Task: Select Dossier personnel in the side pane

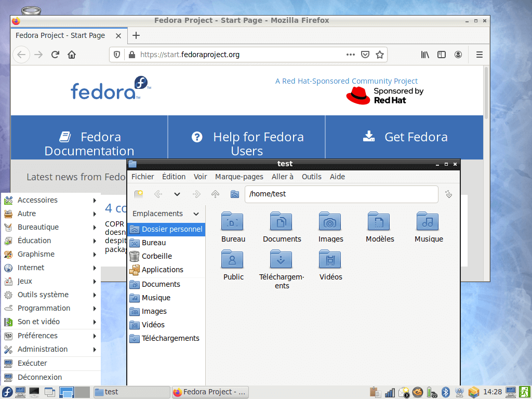Action: pyautogui.click(x=166, y=229)
